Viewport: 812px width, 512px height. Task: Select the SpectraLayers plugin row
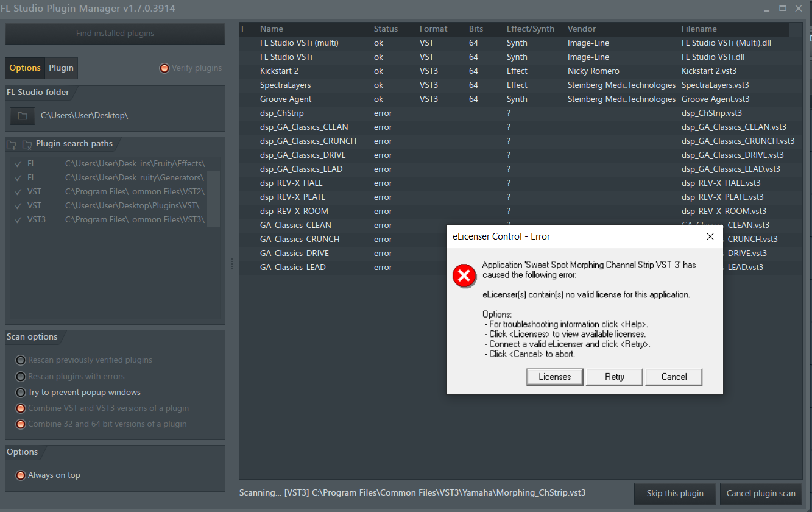[x=521, y=85]
